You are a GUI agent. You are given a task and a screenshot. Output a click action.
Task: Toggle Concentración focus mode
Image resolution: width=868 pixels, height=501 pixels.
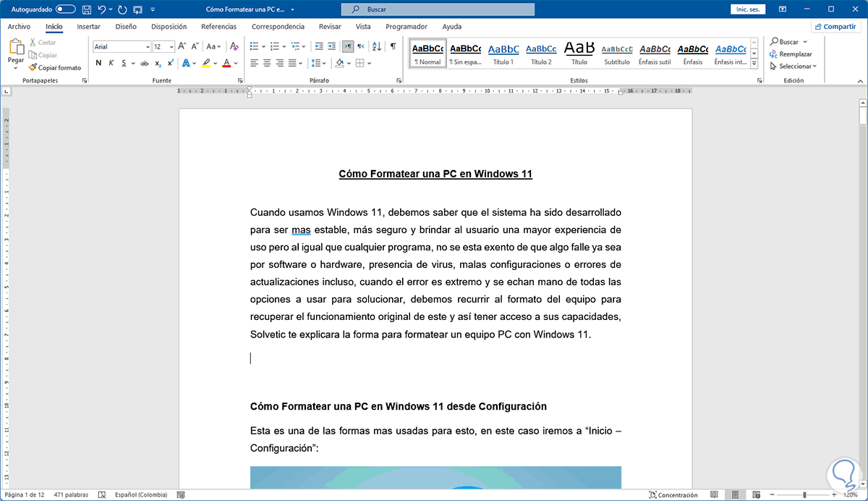(674, 495)
